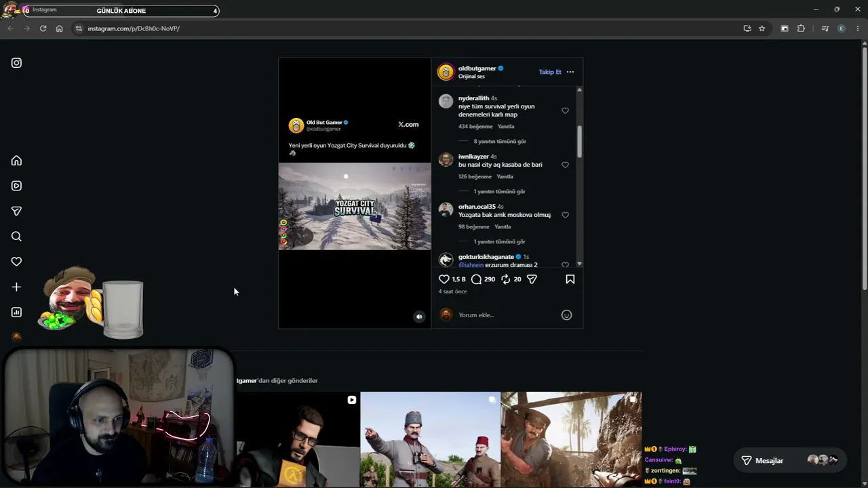Screen dimensions: 868x488
Task: Save the post with the bookmark icon
Action: 570,279
